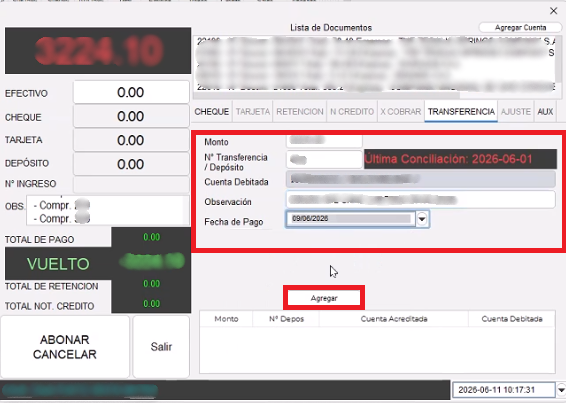Expand the bottom date-time dropdown arrow

(561, 390)
